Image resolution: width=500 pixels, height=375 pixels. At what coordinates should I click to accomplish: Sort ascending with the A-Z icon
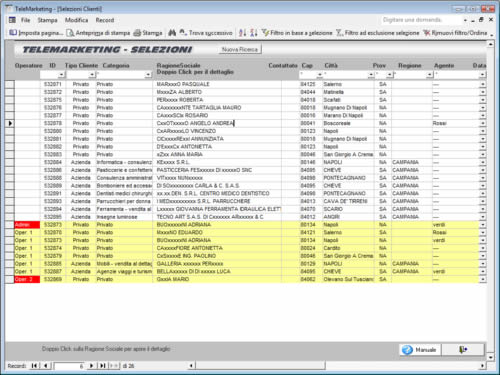pyautogui.click(x=243, y=33)
